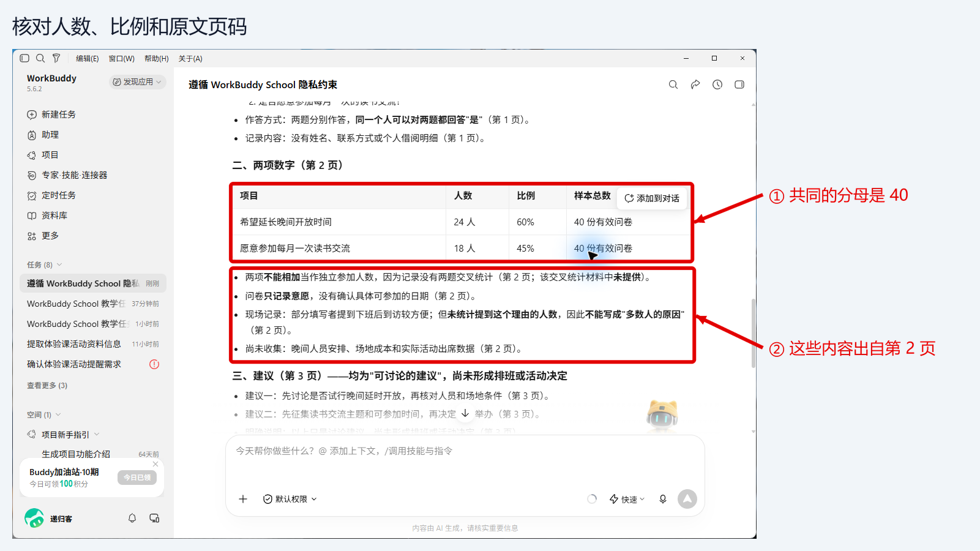Click 添加到对话 button on the table
980x551 pixels.
pyautogui.click(x=652, y=198)
